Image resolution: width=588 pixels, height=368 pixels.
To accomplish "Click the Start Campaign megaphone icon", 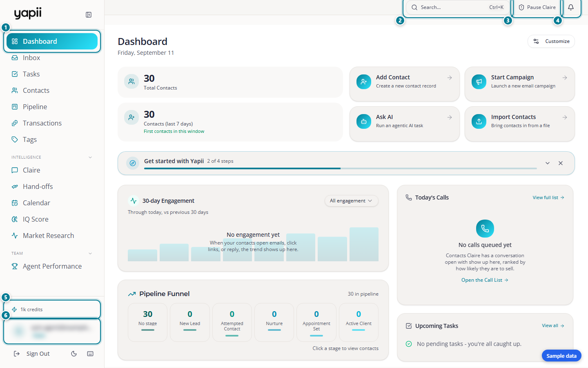I will click(x=479, y=82).
